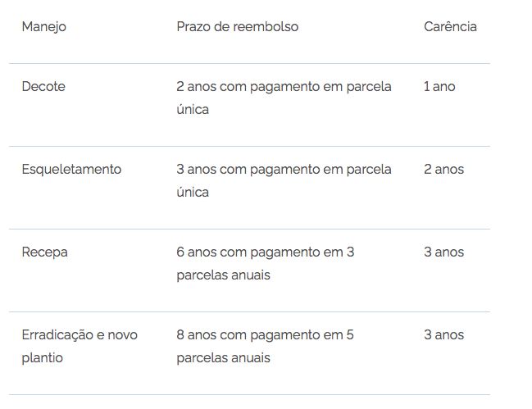Click the Carência column header
Image resolution: width=532 pixels, height=409 pixels.
click(450, 26)
